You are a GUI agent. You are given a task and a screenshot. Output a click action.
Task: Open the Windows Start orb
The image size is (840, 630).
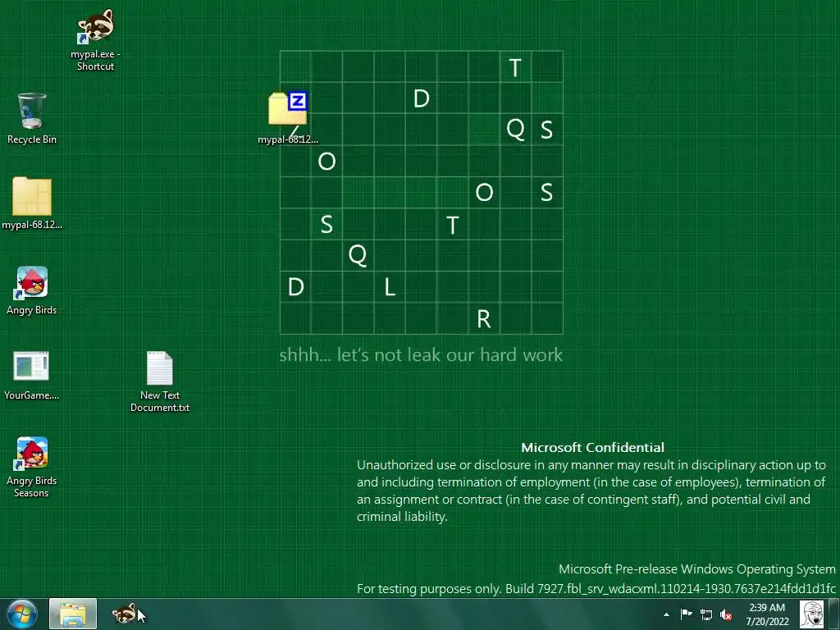tap(22, 614)
